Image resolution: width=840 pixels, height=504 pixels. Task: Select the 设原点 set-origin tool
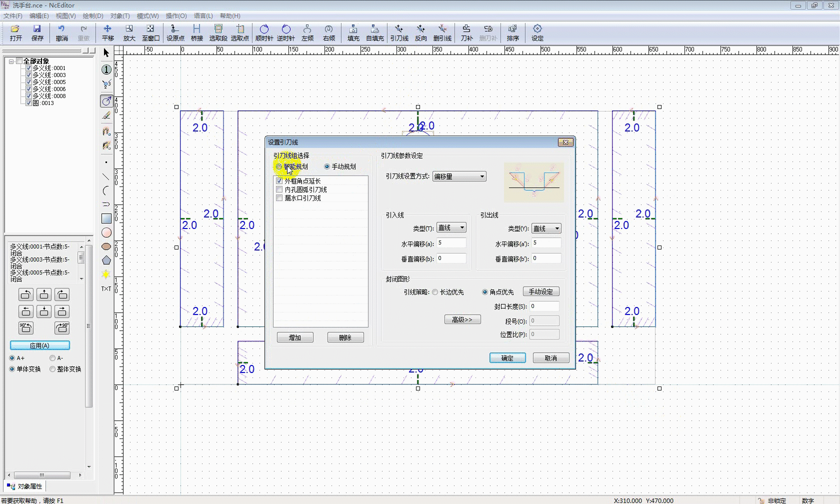(x=175, y=33)
